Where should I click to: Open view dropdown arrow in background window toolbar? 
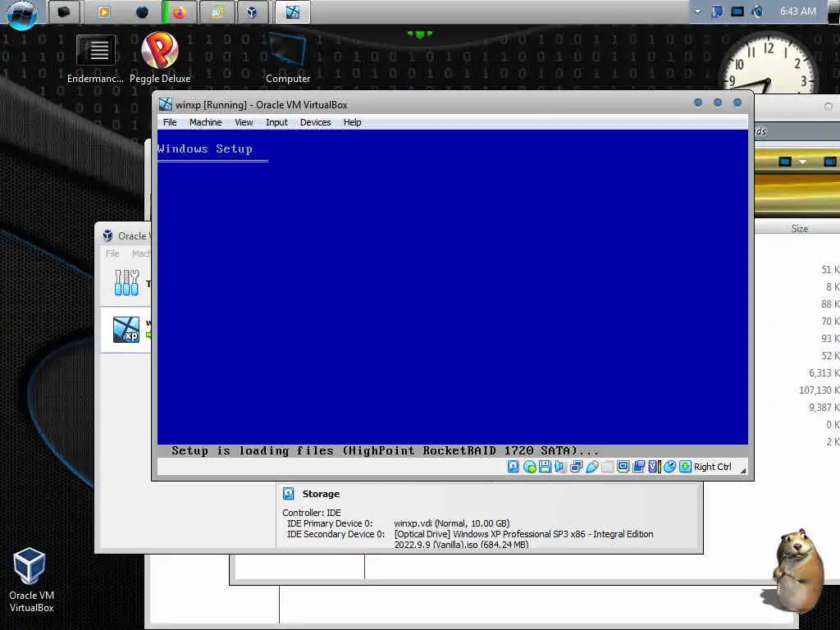[x=802, y=162]
